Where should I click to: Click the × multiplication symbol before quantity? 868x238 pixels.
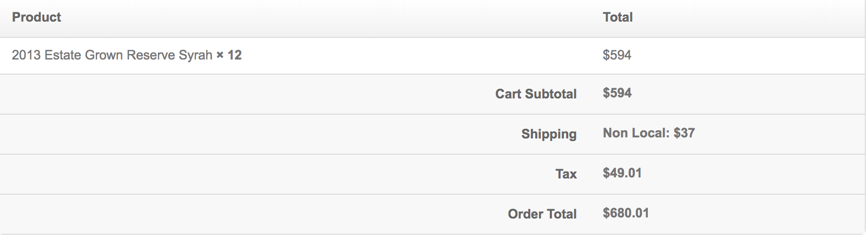[x=220, y=55]
